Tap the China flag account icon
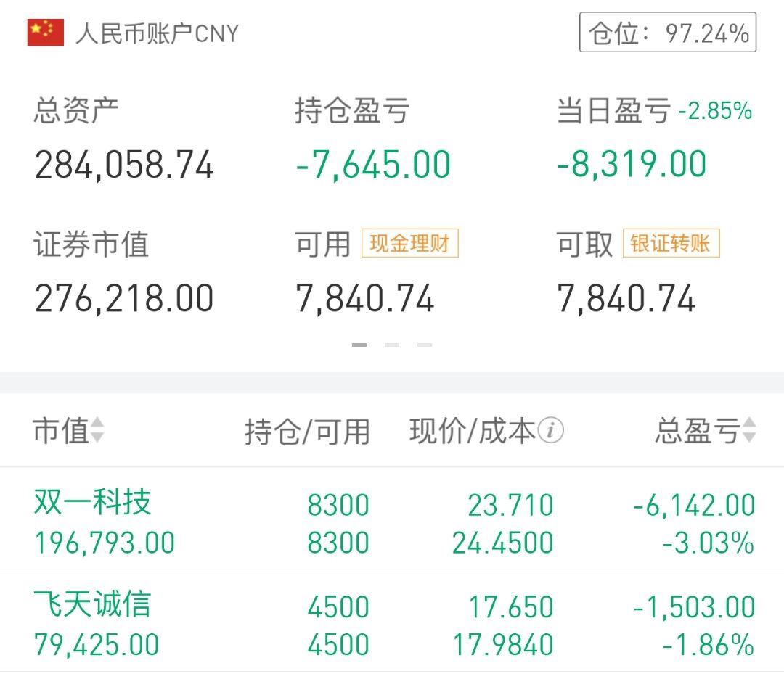This screenshot has height=687, width=784. [x=46, y=33]
